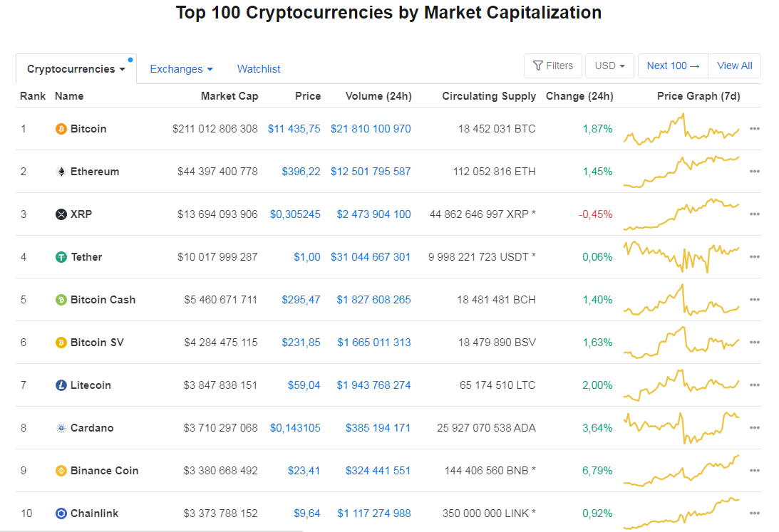Click the Ethereum logo icon
This screenshot has height=532, width=779.
[x=61, y=172]
